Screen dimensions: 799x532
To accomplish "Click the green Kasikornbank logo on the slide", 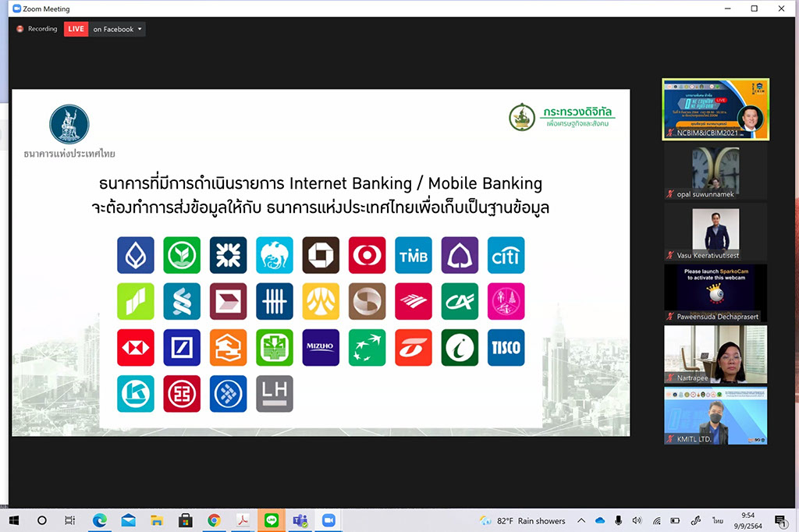I will point(182,255).
